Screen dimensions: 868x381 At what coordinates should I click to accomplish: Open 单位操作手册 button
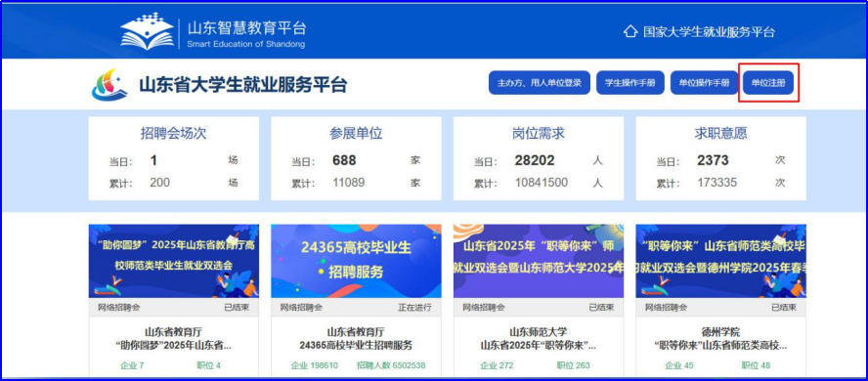[x=704, y=83]
